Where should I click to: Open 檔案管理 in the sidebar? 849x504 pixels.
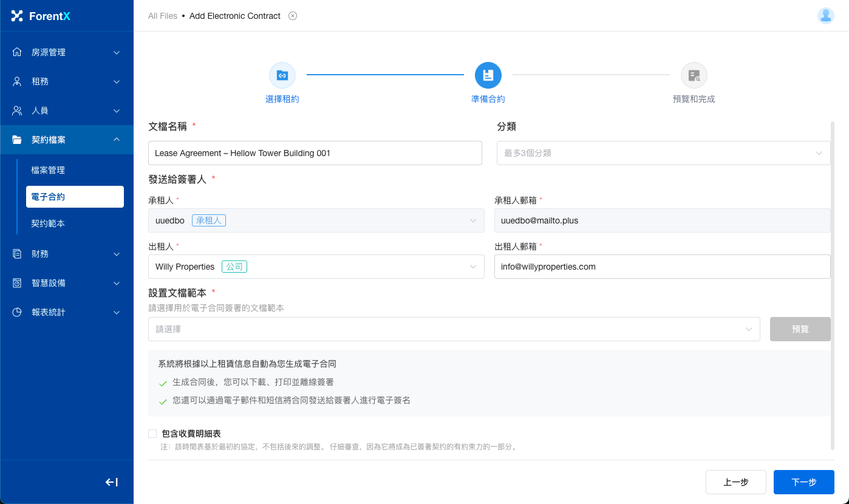pyautogui.click(x=49, y=170)
